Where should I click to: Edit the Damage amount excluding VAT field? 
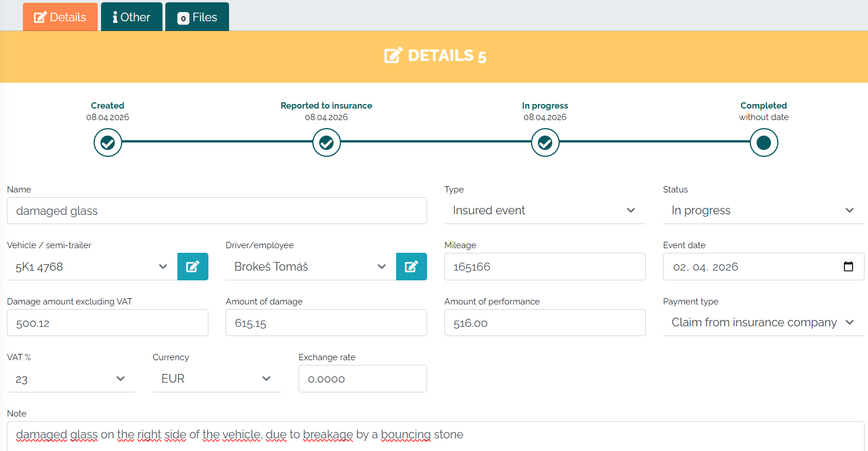click(x=107, y=323)
